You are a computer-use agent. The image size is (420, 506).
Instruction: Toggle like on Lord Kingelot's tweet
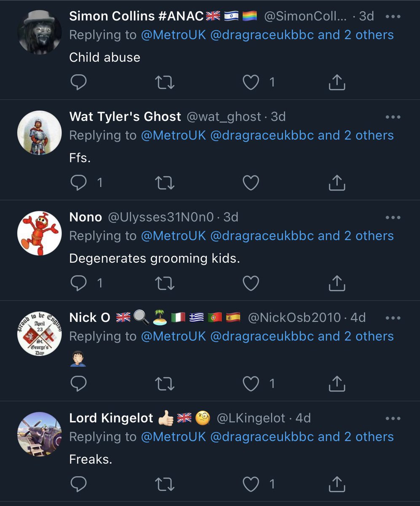point(251,484)
